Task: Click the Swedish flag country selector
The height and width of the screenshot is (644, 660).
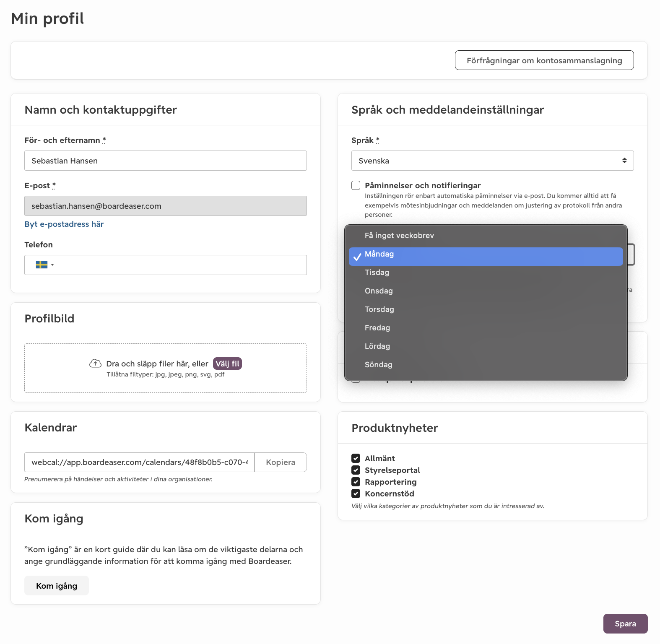Action: click(44, 265)
